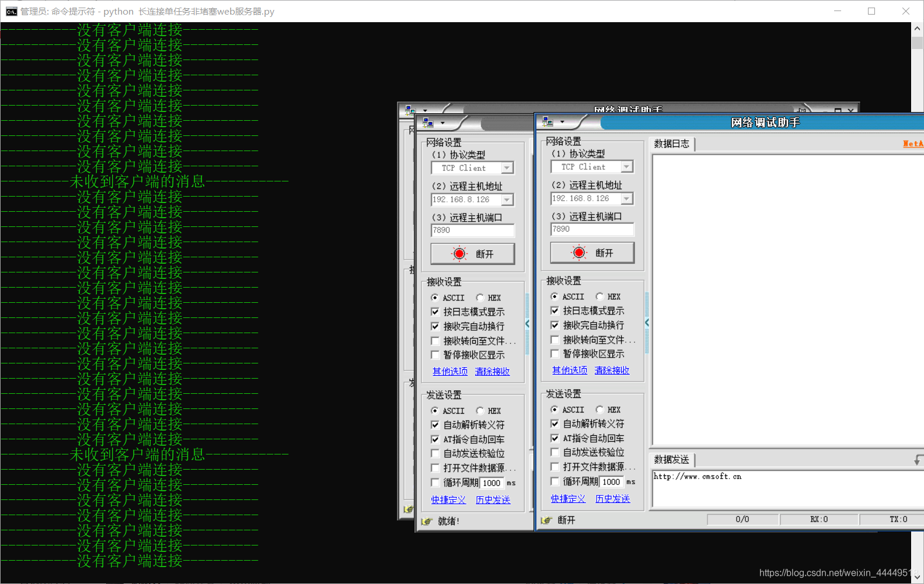Click the command prompt scrollbar up arrow
Image resolution: width=924 pixels, height=584 pixels.
pyautogui.click(x=918, y=28)
